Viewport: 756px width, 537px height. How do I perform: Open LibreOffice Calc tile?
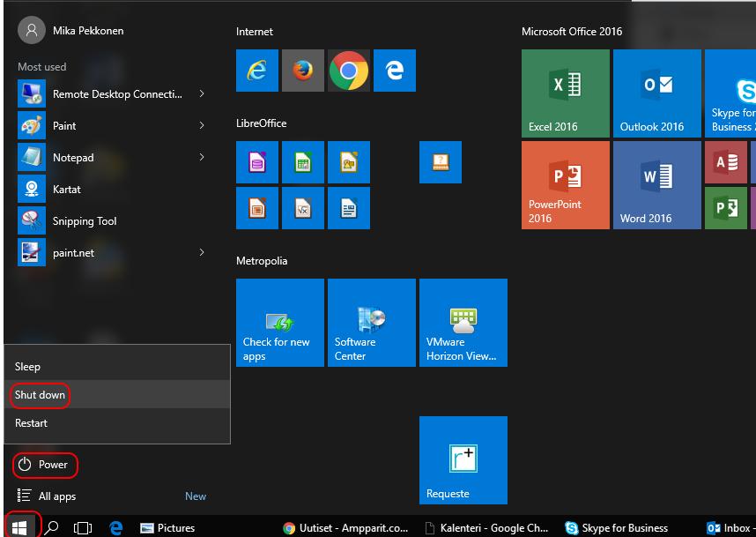[303, 162]
